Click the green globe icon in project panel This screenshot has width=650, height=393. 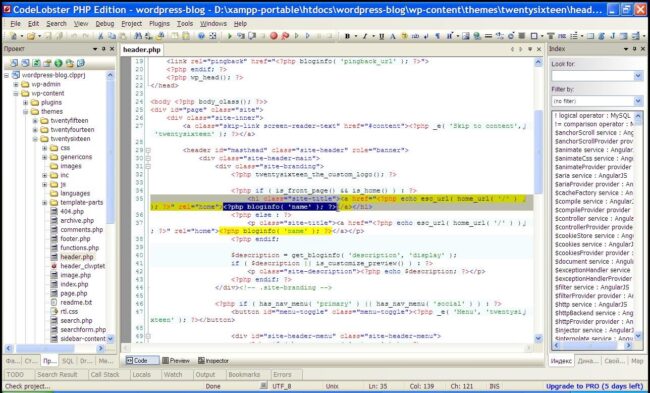point(58,63)
